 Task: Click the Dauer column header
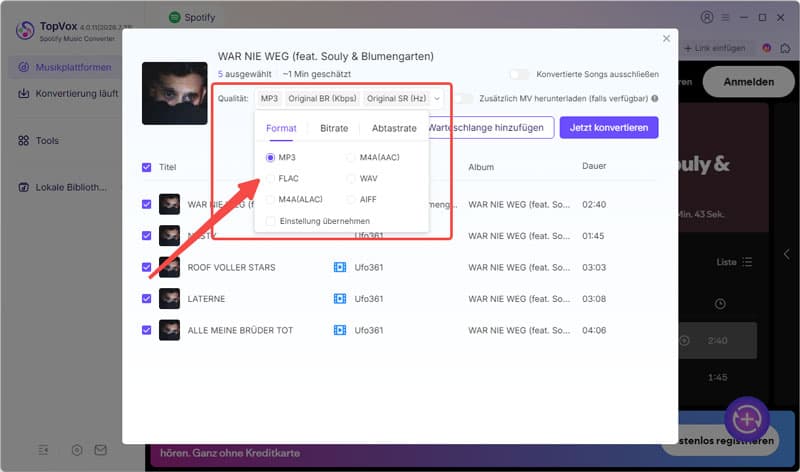click(x=594, y=166)
